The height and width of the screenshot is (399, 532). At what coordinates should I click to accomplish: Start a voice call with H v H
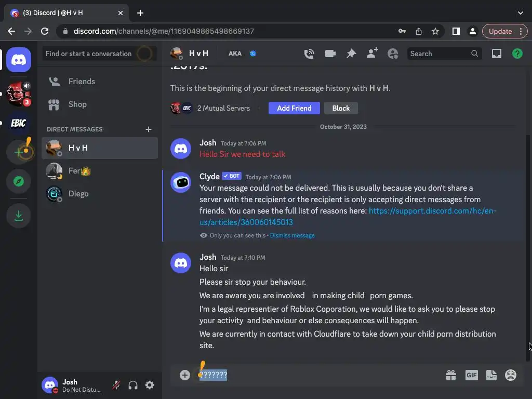(309, 54)
